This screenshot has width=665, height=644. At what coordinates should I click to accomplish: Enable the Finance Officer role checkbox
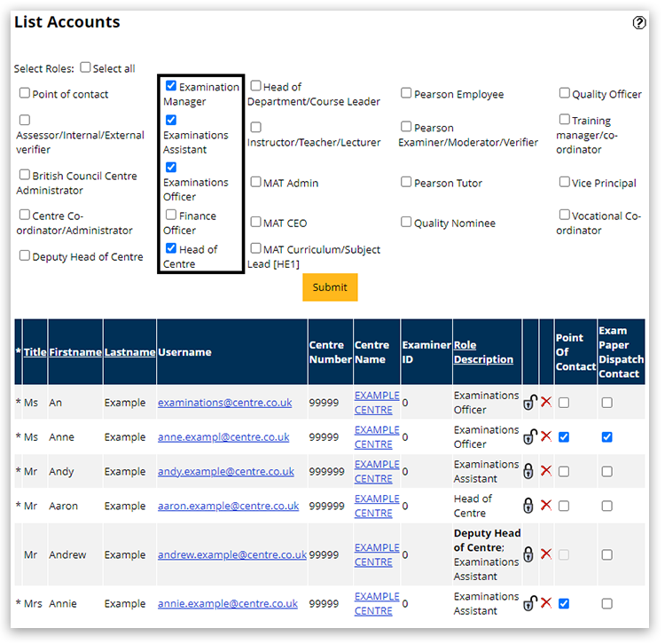(x=171, y=215)
